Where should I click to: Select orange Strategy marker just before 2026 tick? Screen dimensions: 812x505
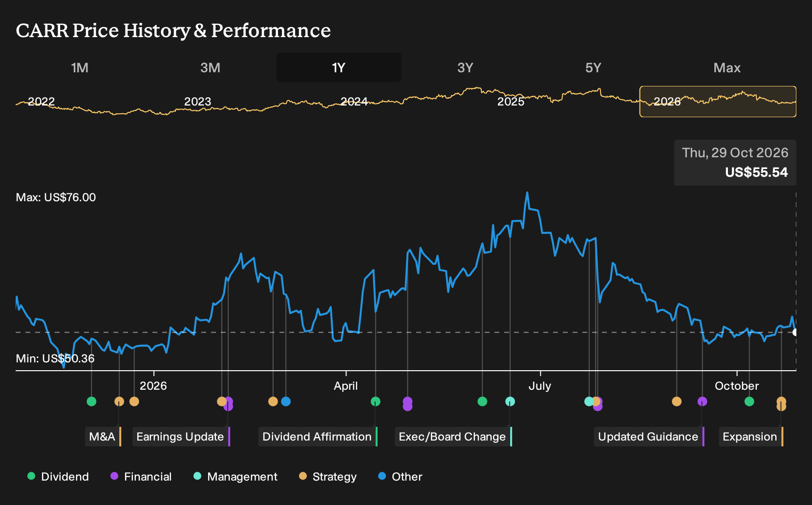[x=134, y=401]
